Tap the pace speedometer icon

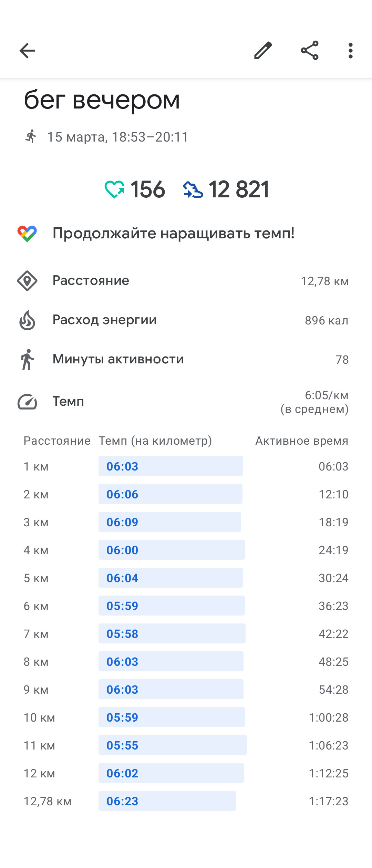tap(27, 402)
